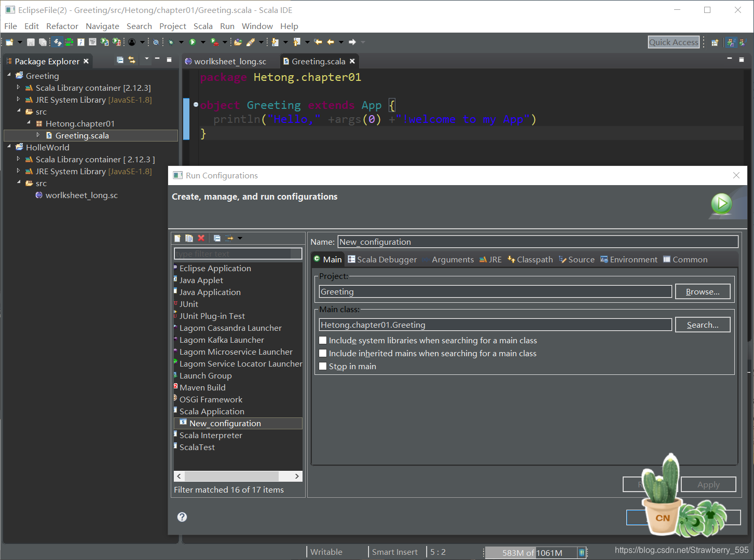Viewport: 754px width, 560px height.
Task: Click Collapse All in Package Explorer
Action: tap(120, 60)
